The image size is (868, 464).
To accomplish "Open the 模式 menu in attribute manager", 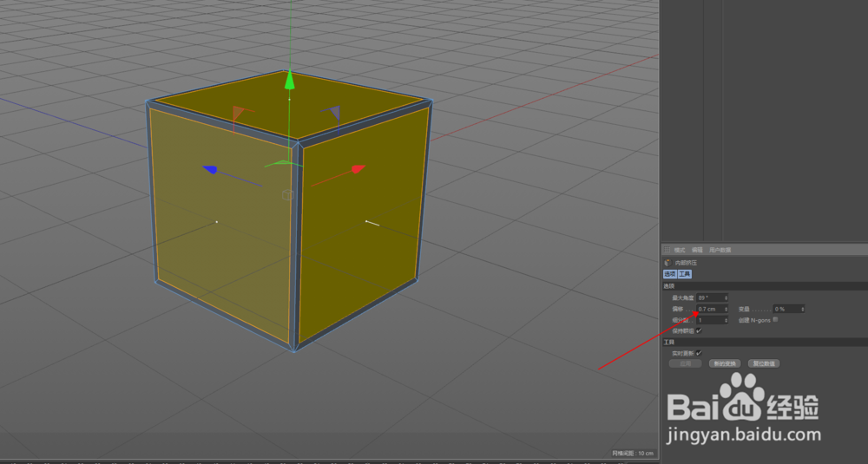I will click(x=680, y=250).
